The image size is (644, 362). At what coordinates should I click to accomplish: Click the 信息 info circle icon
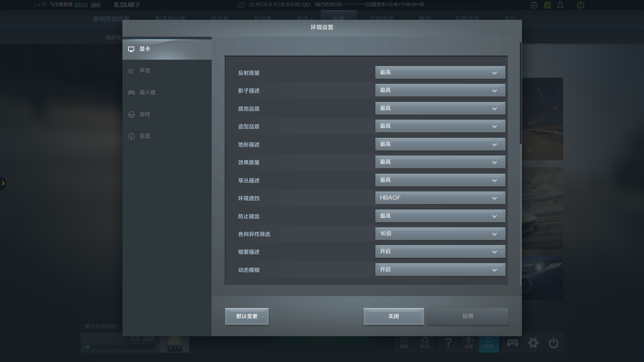click(131, 136)
